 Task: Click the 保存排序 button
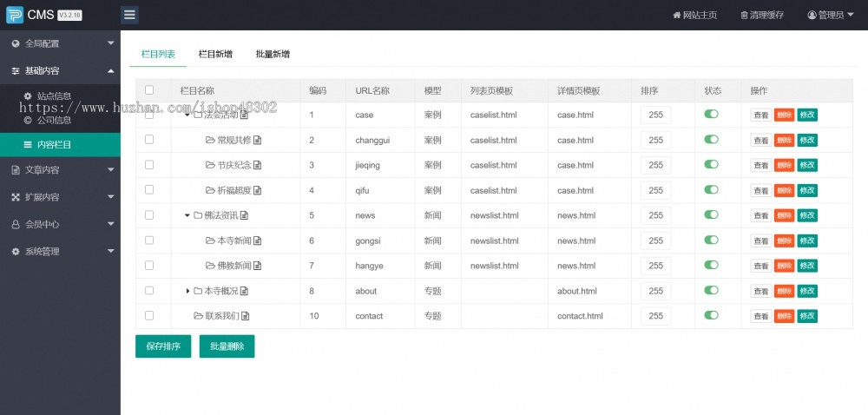click(x=163, y=346)
